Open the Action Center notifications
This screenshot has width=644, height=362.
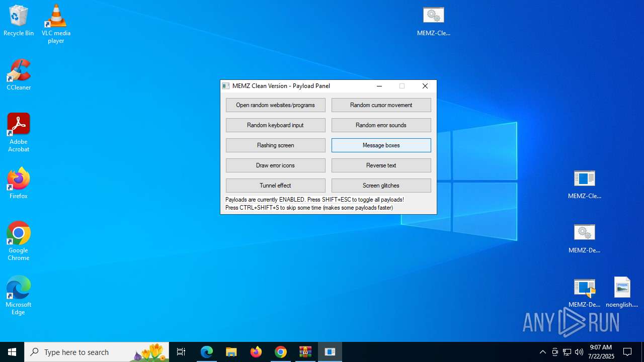tap(627, 352)
